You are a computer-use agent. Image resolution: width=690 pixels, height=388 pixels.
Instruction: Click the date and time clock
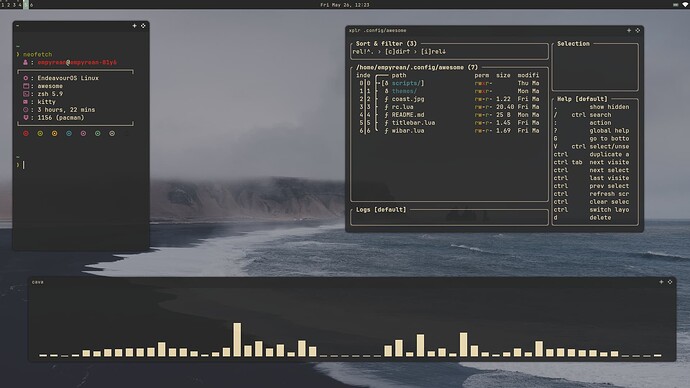pyautogui.click(x=345, y=5)
